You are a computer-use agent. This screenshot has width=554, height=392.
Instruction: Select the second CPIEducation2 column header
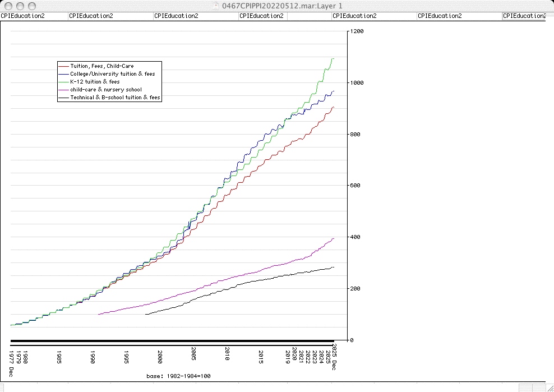[x=91, y=16]
